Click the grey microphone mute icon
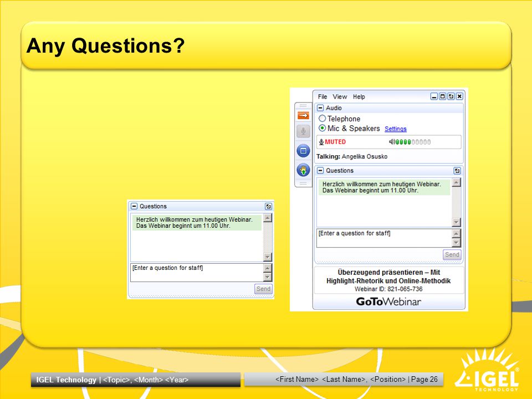The height and width of the screenshot is (399, 532). [x=303, y=131]
